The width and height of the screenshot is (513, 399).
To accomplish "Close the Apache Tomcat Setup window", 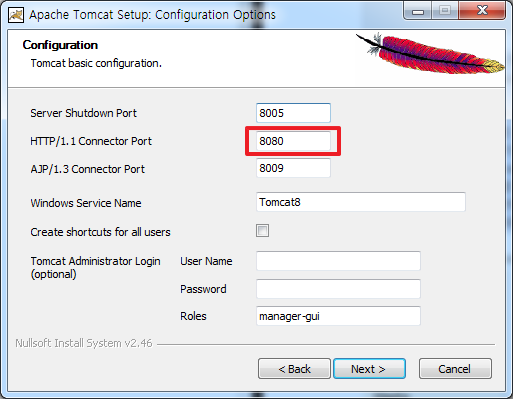I will pyautogui.click(x=482, y=11).
